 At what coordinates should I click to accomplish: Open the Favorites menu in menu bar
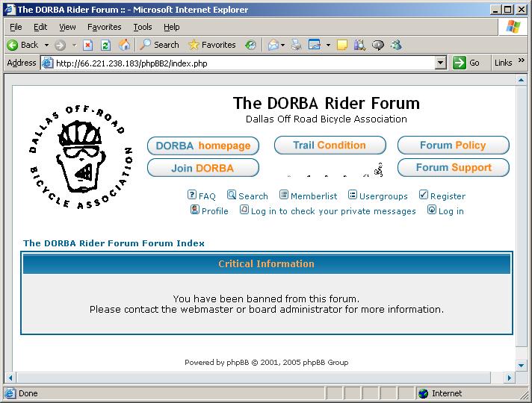104,27
